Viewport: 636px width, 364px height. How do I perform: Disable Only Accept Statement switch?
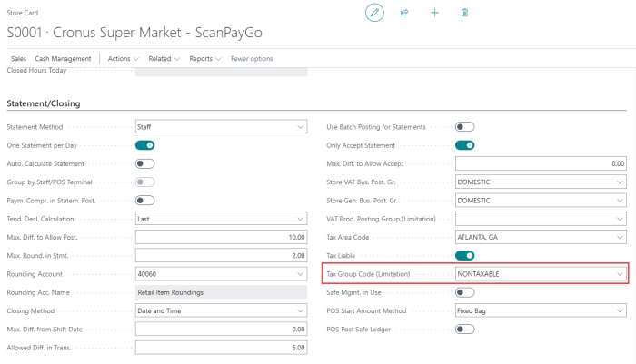tap(465, 145)
